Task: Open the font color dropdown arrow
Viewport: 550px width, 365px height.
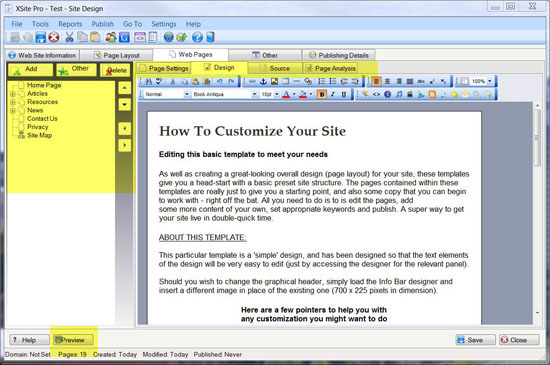Action: pyautogui.click(x=294, y=94)
